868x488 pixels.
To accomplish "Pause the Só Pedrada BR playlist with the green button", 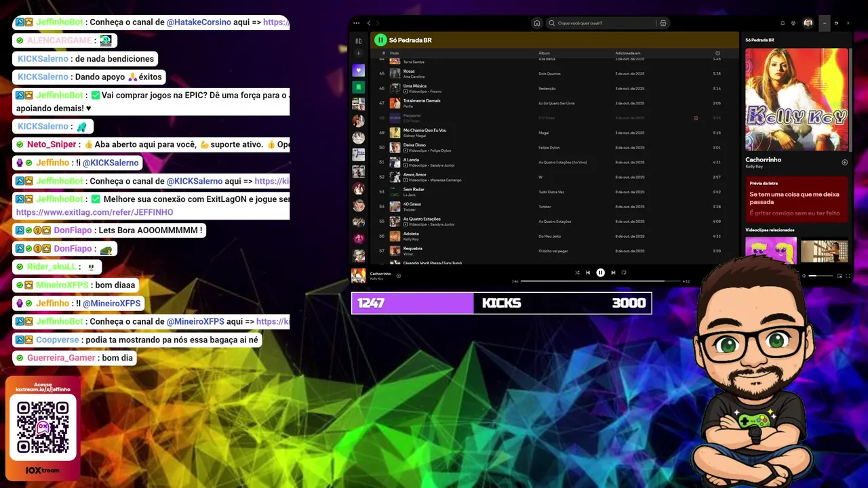I will tap(380, 40).
